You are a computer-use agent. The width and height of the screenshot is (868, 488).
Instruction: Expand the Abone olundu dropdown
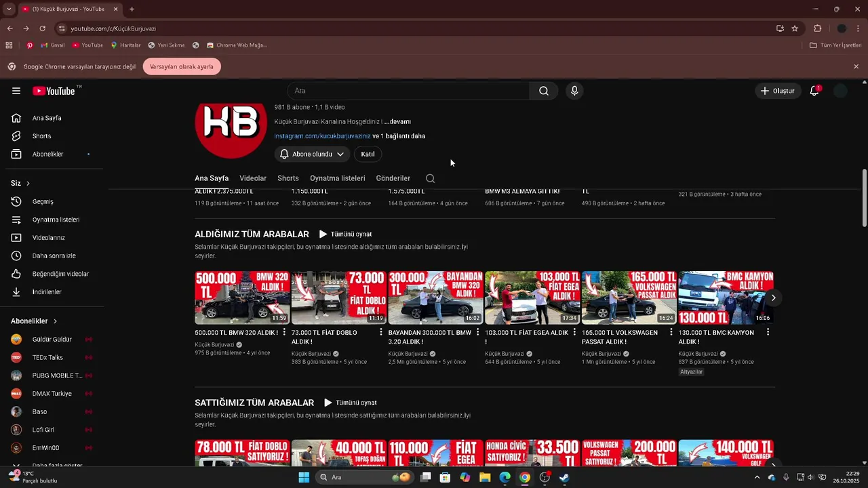312,155
